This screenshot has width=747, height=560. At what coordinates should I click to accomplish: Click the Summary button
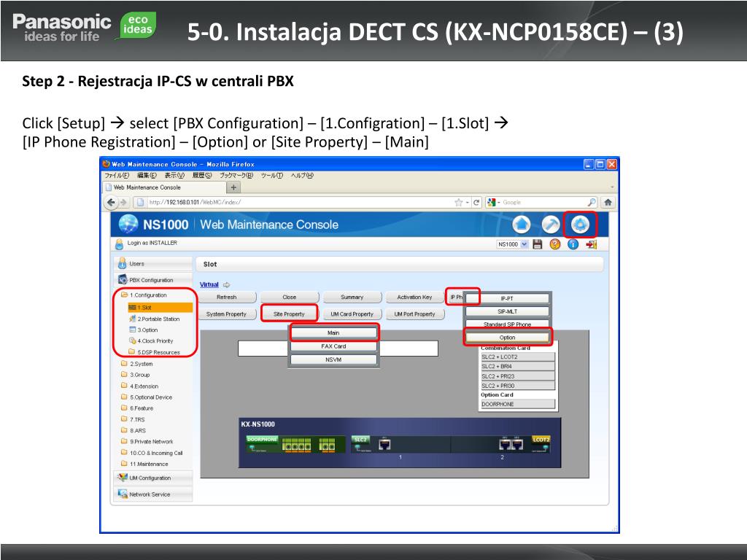[352, 297]
